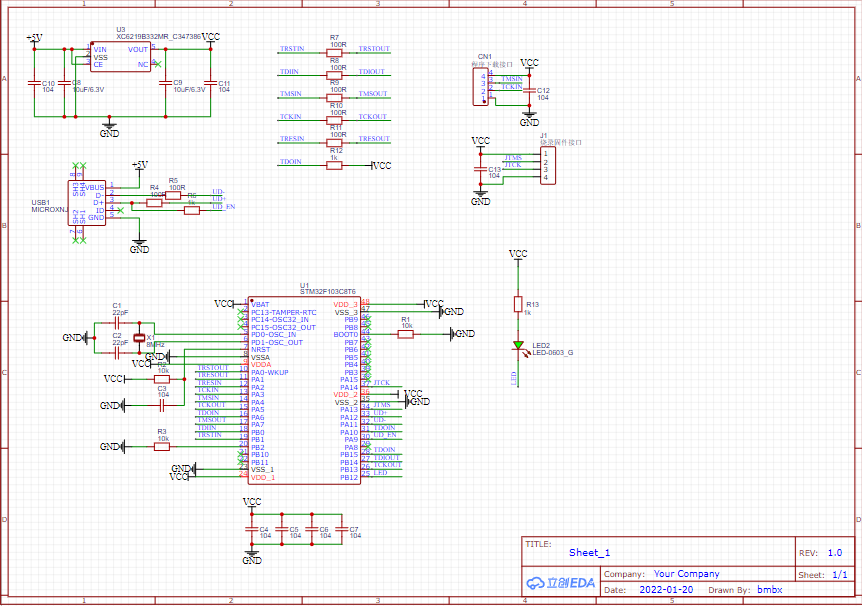Select the 1k pull-up resistor R1

[406, 332]
